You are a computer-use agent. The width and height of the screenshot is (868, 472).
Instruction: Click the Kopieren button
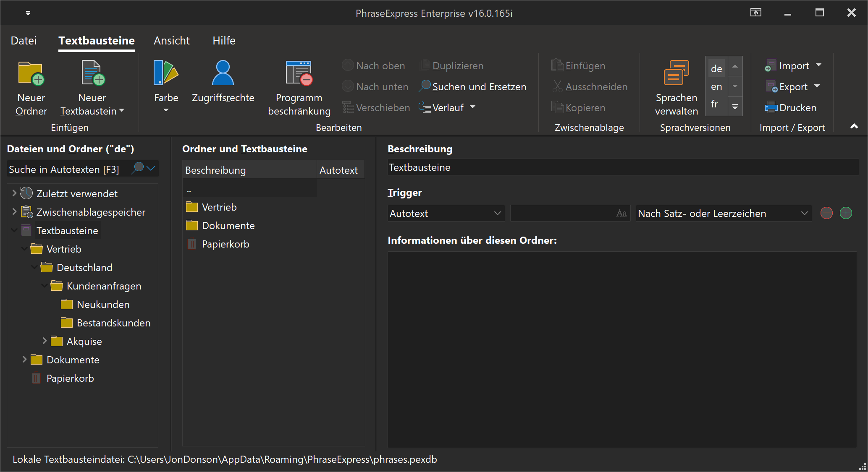click(x=578, y=107)
